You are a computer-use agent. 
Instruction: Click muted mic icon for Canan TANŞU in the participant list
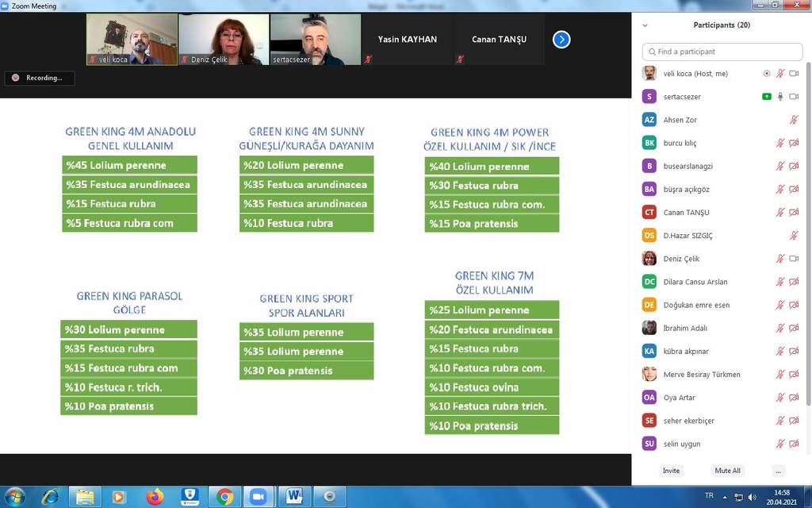coord(780,213)
